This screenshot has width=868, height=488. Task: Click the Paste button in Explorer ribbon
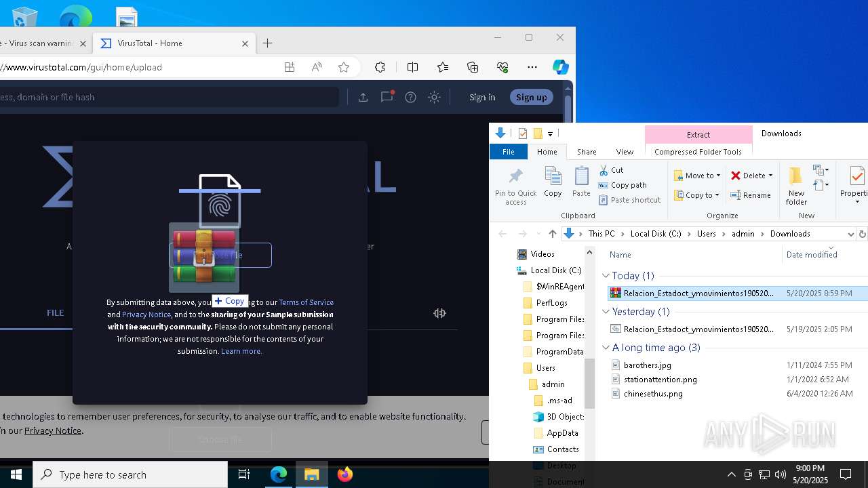point(581,182)
